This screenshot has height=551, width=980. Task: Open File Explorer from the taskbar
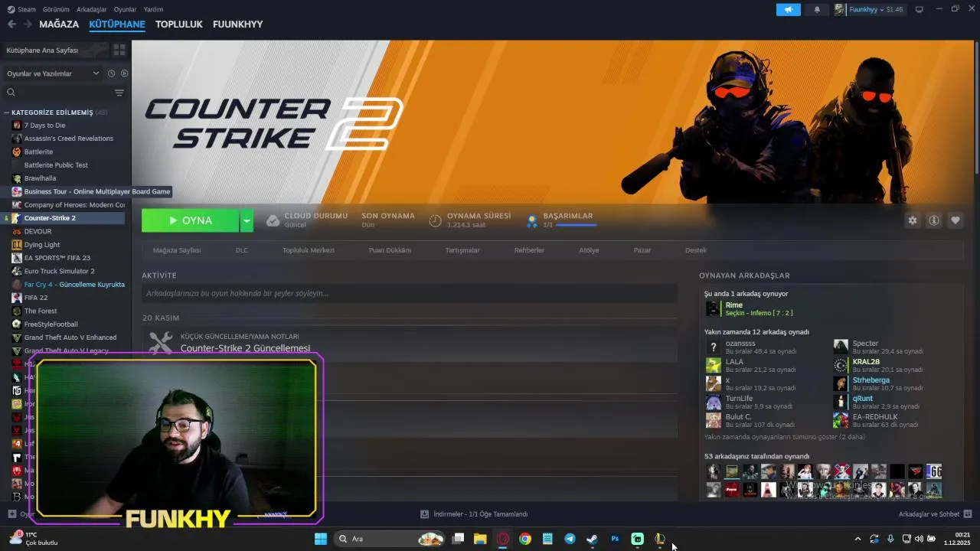click(x=480, y=539)
